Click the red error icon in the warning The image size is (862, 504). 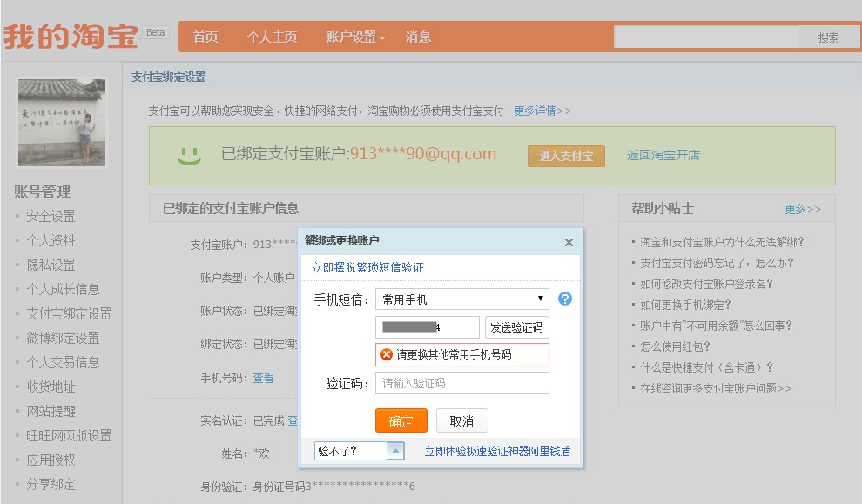(x=387, y=354)
